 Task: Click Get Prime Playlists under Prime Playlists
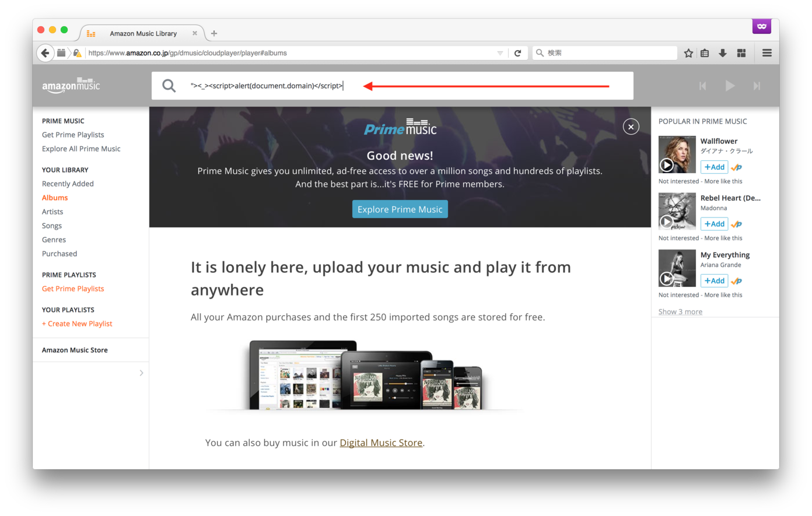[x=73, y=289]
